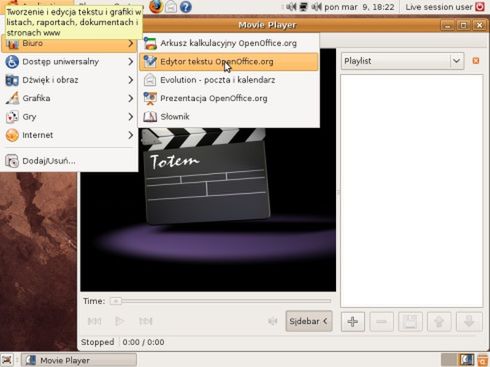The height and width of the screenshot is (367, 490).
Task: Click the red power icon in panel
Action: coord(480,7)
